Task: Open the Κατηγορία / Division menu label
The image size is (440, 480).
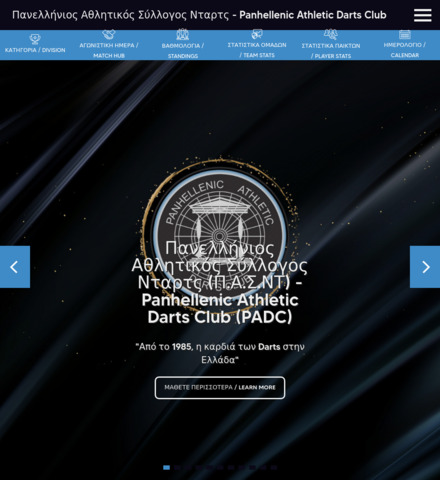Action: tap(35, 50)
